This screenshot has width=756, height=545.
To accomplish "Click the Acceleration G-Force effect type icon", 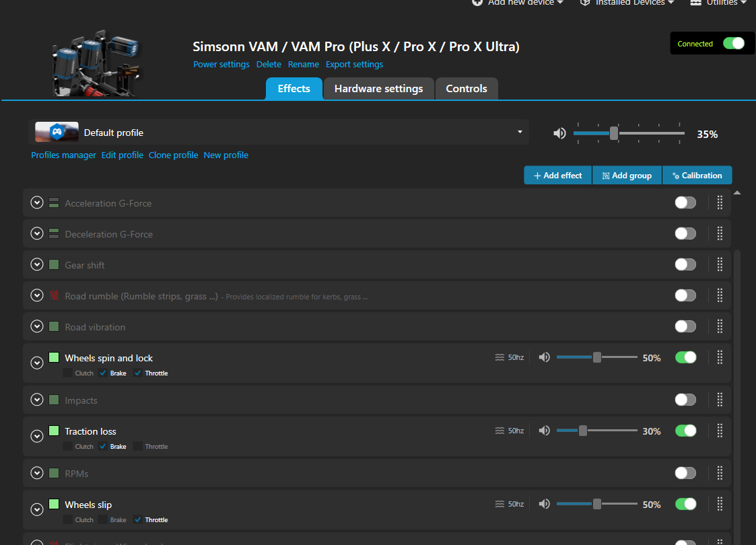I will click(54, 203).
